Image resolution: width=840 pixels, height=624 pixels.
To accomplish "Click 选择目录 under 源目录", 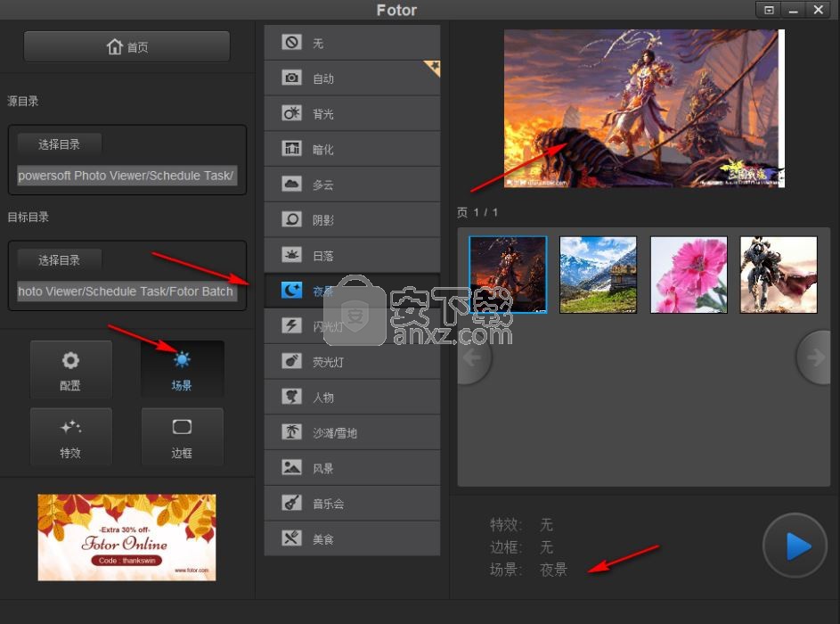I will tap(59, 144).
